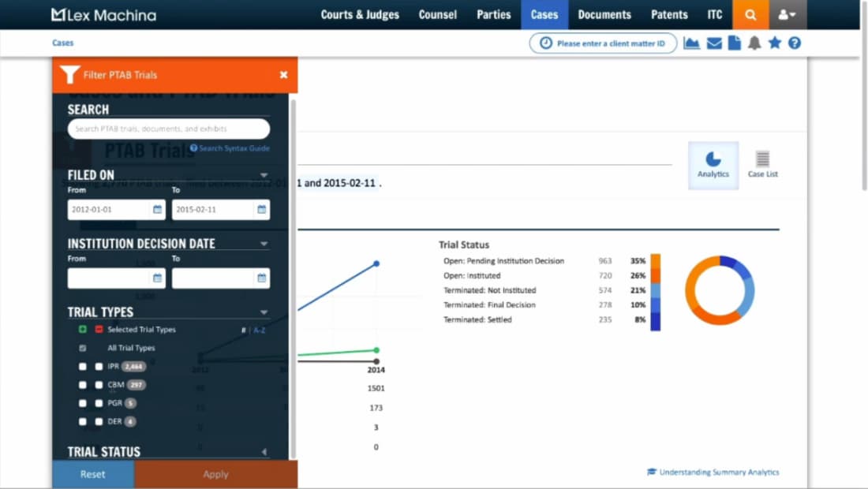868x489 pixels.
Task: Open Understanding Summary Analytics link
Action: pyautogui.click(x=719, y=472)
